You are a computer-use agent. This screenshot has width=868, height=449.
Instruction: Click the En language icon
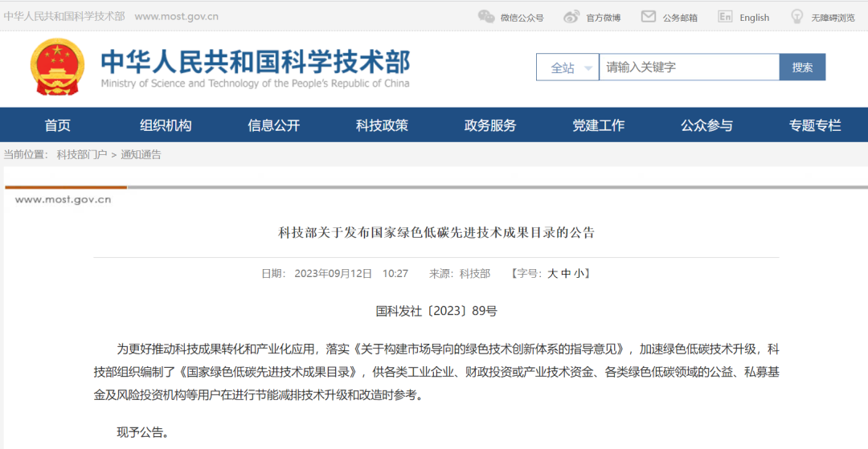point(725,17)
